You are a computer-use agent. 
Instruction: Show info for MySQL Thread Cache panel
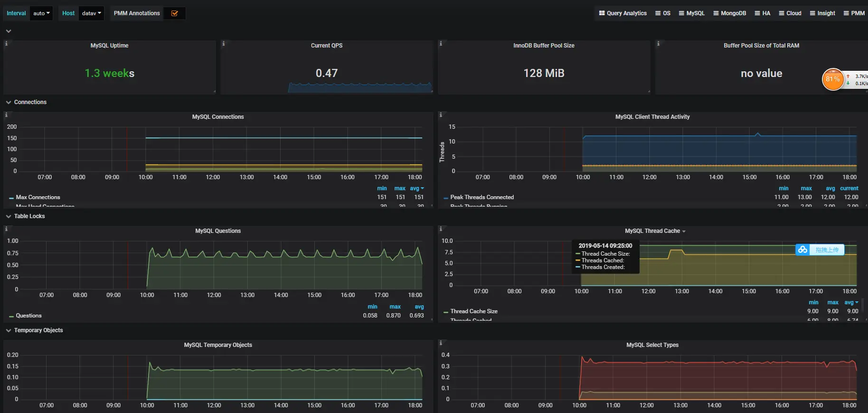coord(441,229)
